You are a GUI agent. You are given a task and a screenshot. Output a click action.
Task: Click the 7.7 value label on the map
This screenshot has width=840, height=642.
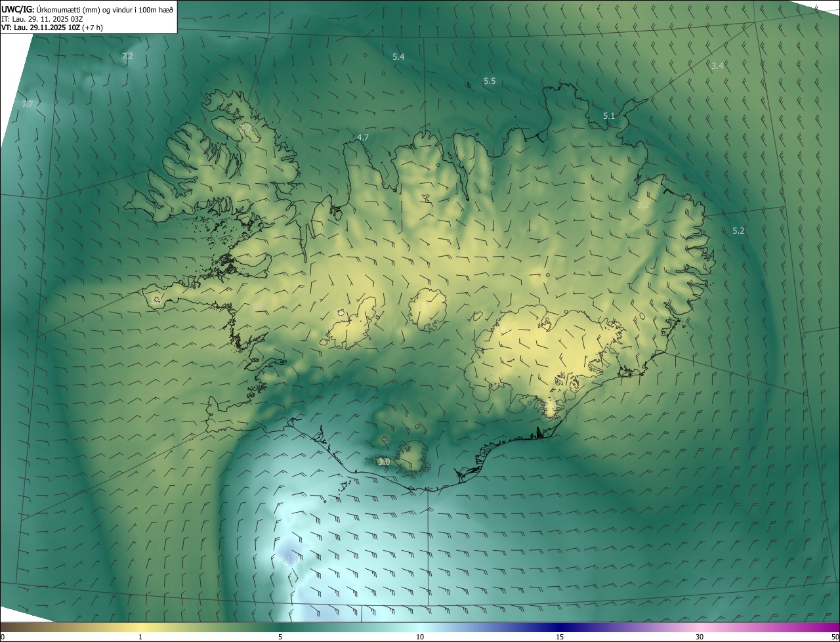pyautogui.click(x=27, y=104)
